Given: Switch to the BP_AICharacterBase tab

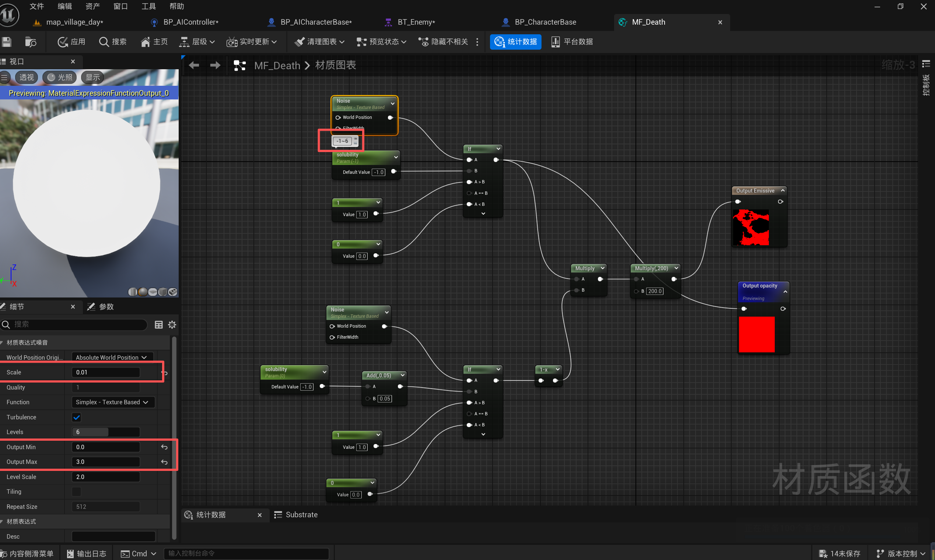Looking at the screenshot, I should click(315, 22).
